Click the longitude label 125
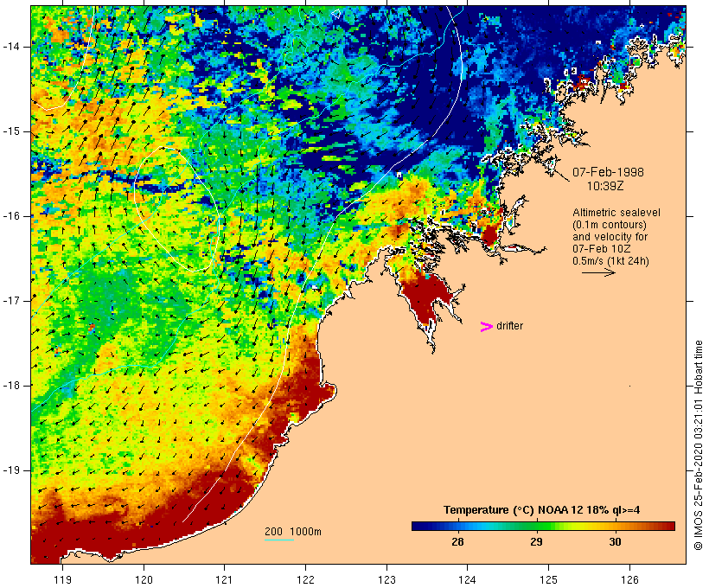This screenshot has width=709, height=588. pos(548,580)
